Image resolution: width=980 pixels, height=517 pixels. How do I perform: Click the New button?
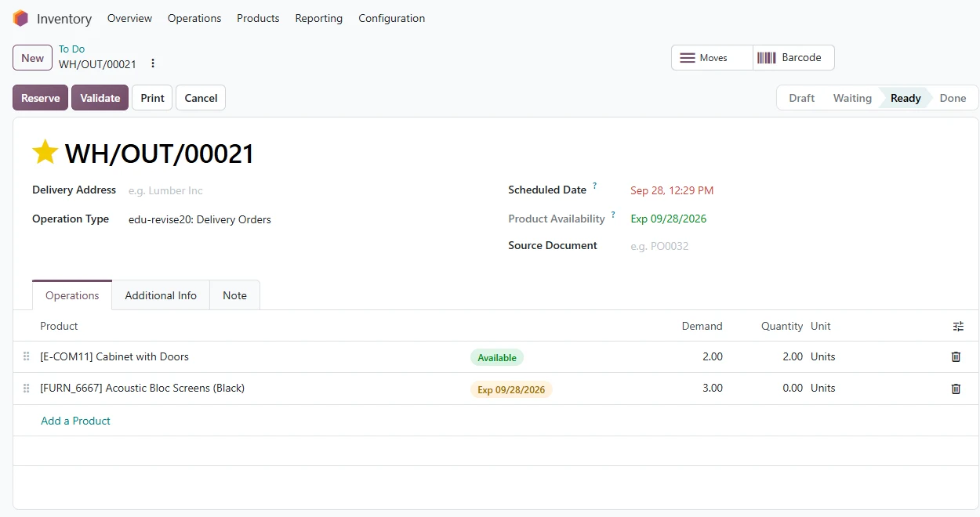click(x=32, y=58)
